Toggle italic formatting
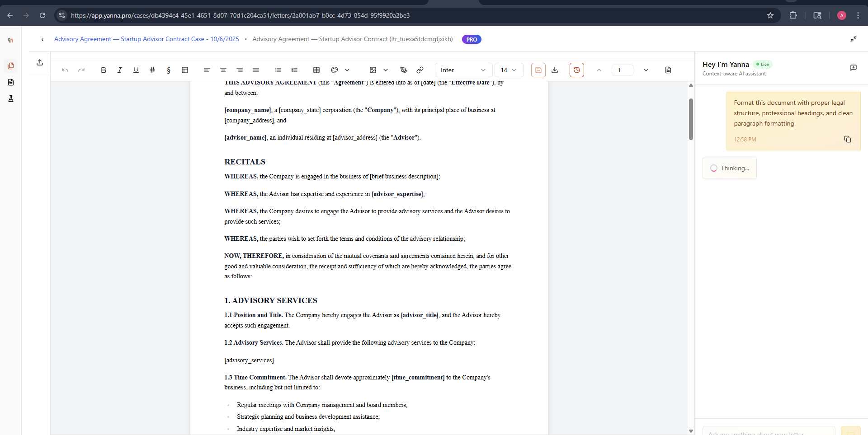868x435 pixels. [120, 70]
